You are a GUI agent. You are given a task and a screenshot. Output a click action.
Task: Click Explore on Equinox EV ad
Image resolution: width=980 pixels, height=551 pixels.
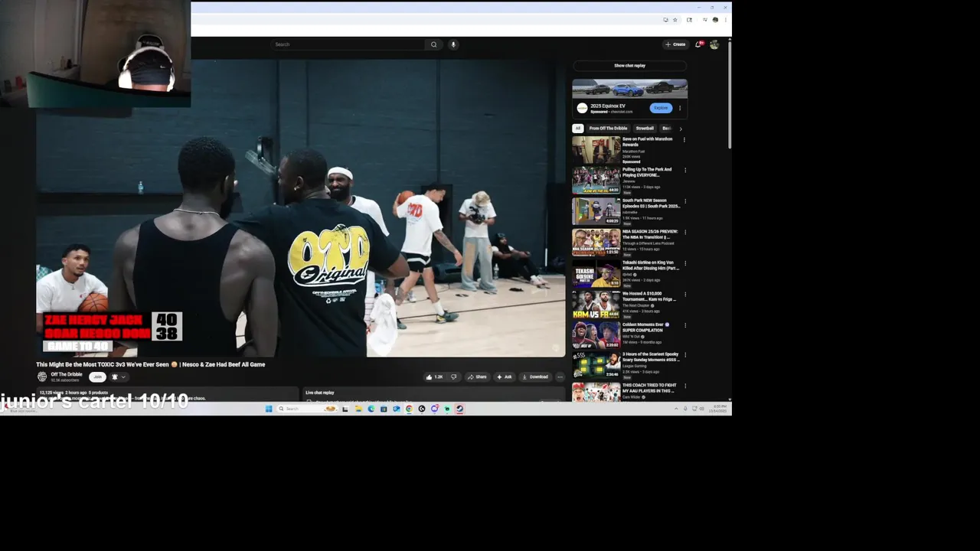click(661, 108)
